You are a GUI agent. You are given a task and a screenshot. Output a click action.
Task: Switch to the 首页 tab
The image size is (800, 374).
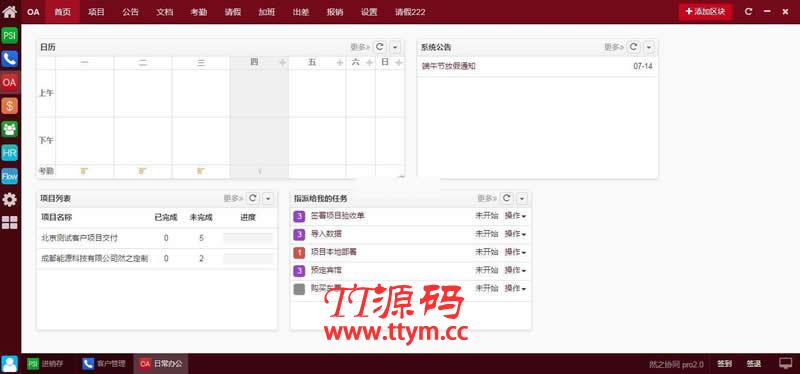[63, 12]
